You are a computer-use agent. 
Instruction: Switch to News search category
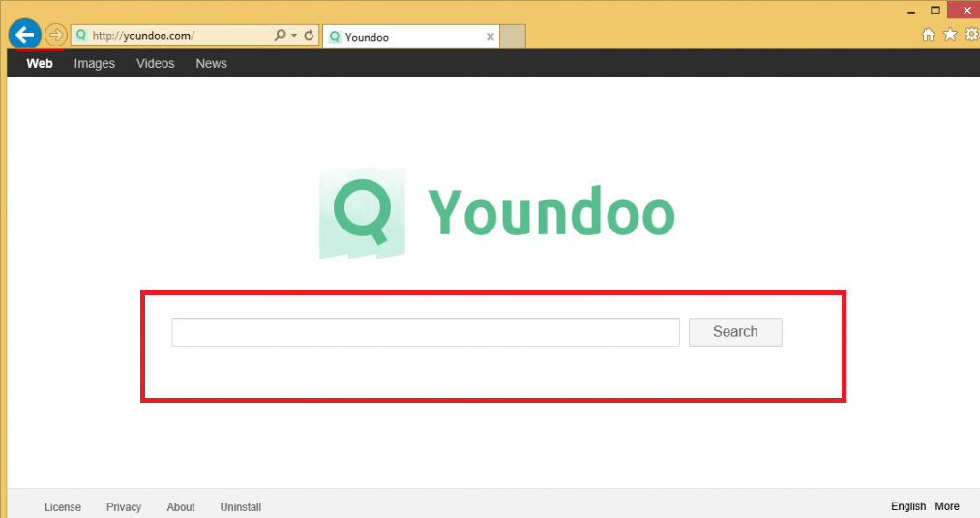click(x=211, y=63)
